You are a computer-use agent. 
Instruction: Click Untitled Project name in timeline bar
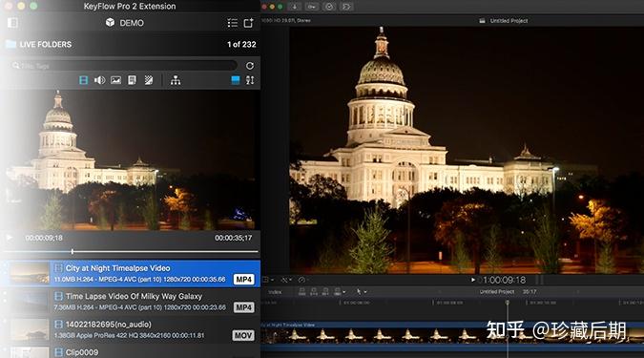tap(497, 292)
